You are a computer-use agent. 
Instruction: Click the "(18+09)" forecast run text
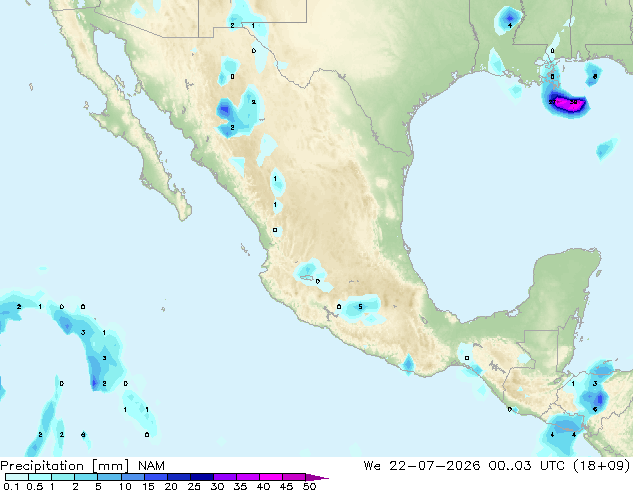click(602, 466)
